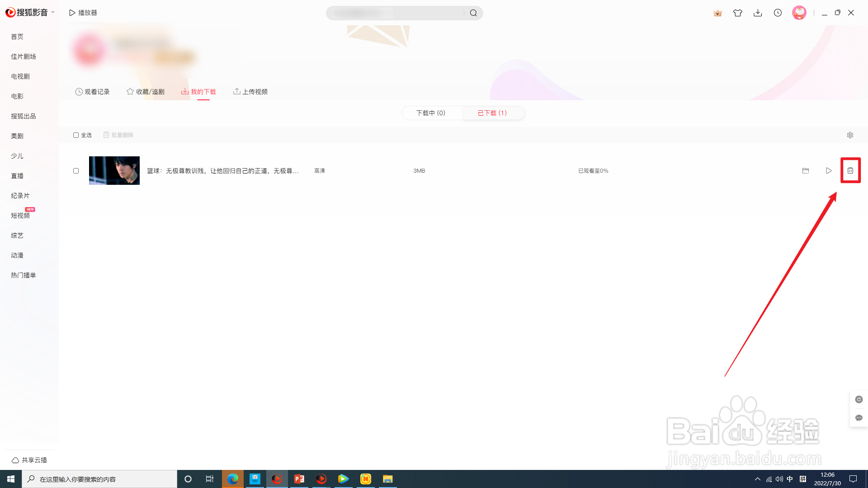
Task: Check the 全选 select-all checkbox
Action: tap(76, 135)
